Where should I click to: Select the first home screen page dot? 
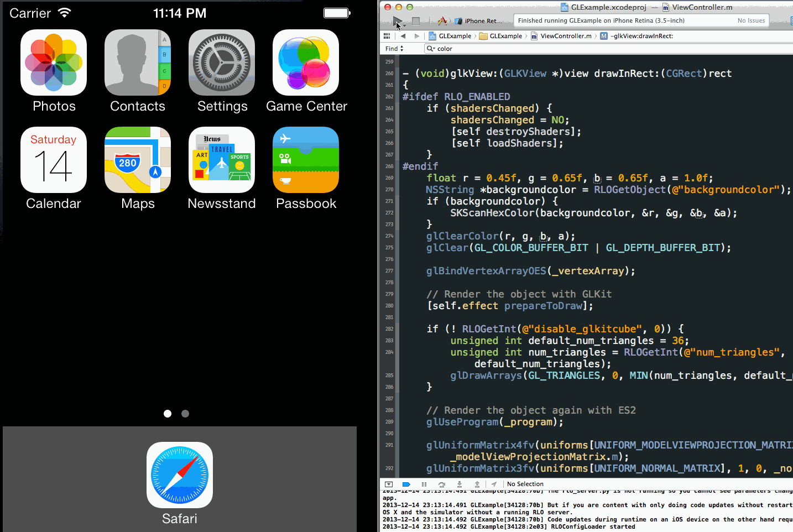click(168, 414)
